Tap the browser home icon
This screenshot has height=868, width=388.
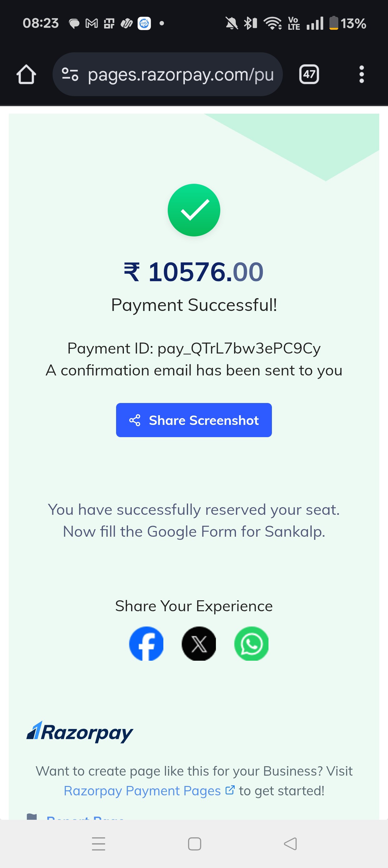point(26,74)
